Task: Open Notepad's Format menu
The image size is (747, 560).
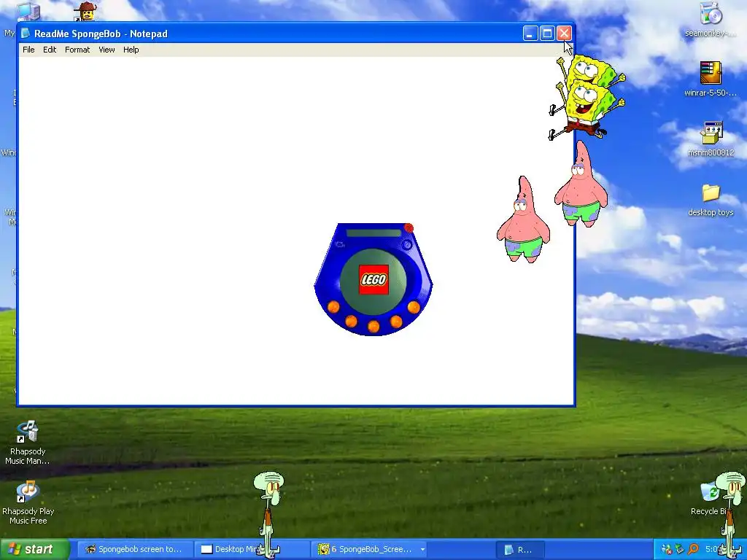Action: point(77,50)
